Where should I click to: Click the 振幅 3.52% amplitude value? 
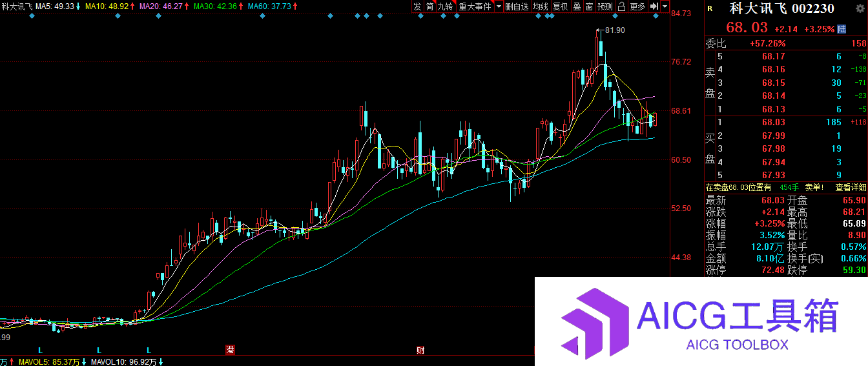pyautogui.click(x=772, y=235)
